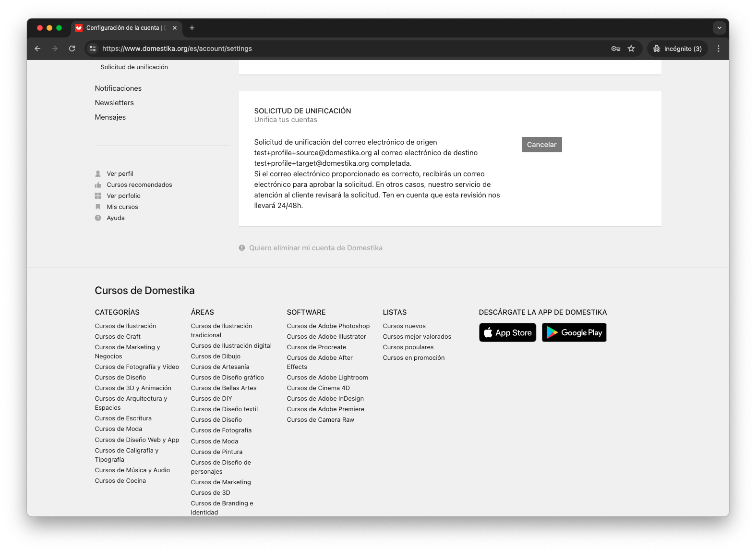Download from the App Store badge

[507, 332]
